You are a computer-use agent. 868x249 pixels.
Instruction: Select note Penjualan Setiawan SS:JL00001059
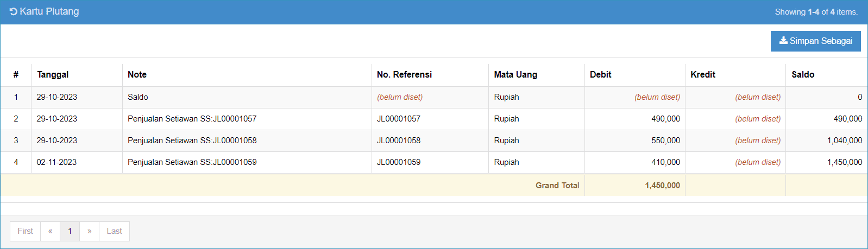(192, 162)
